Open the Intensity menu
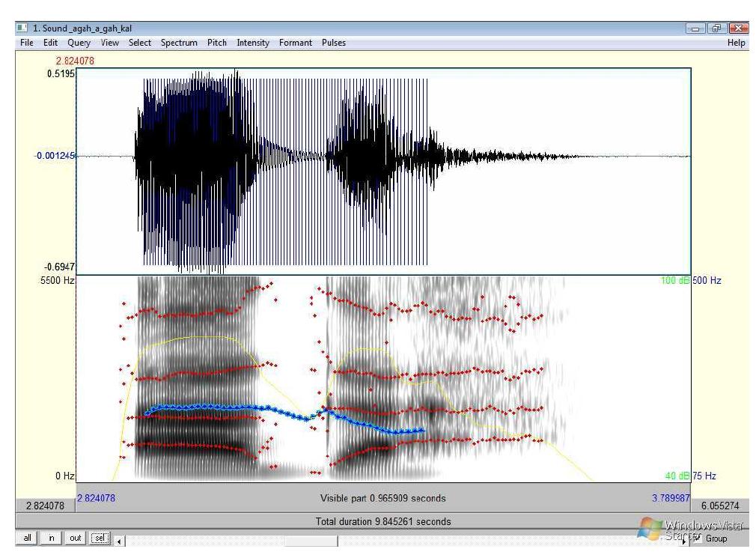This screenshot has width=756, height=552. pyautogui.click(x=252, y=43)
